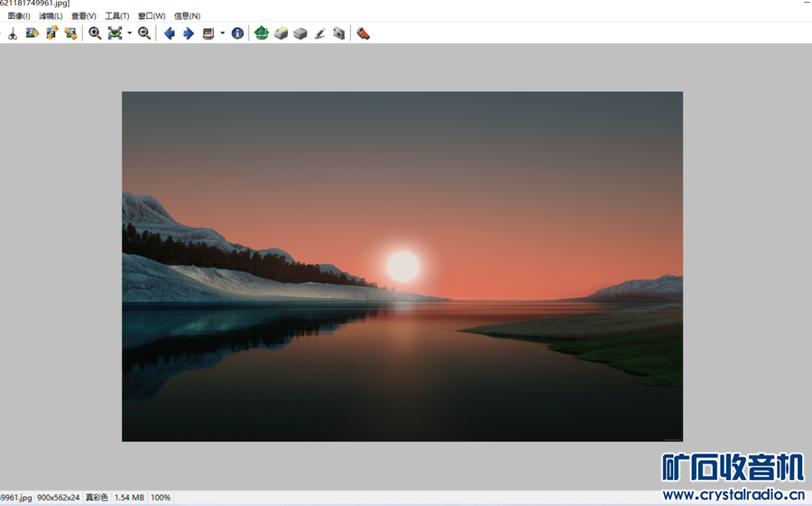Viewport: 812px width, 506px height.
Task: Open image info with the blue 'i' icon
Action: pyautogui.click(x=238, y=33)
